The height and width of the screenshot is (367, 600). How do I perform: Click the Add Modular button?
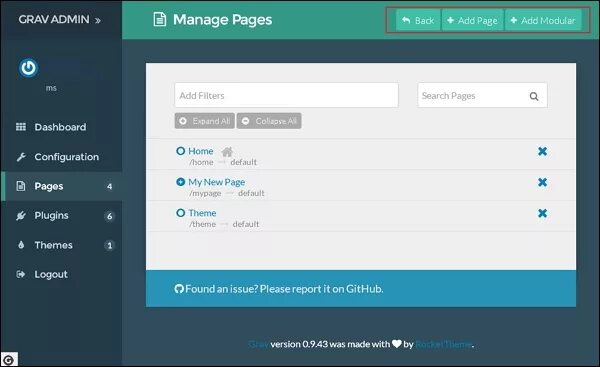coord(543,20)
